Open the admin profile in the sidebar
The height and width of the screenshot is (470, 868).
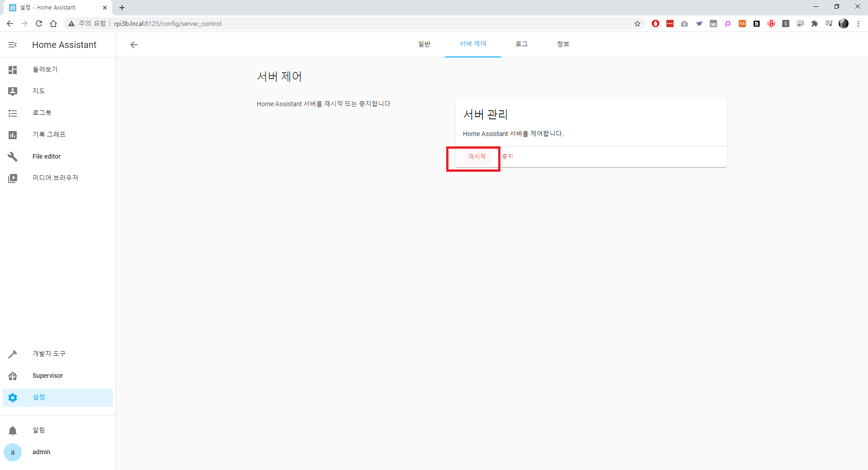58,452
